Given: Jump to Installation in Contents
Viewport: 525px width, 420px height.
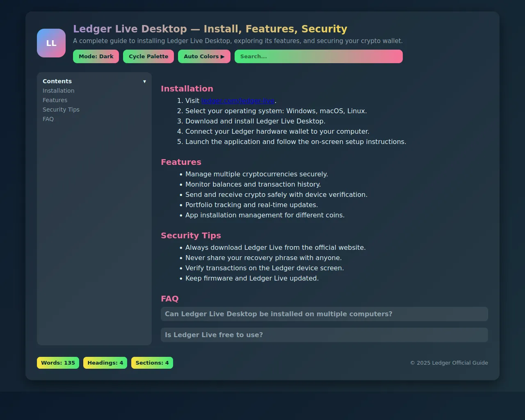Looking at the screenshot, I should [x=59, y=91].
